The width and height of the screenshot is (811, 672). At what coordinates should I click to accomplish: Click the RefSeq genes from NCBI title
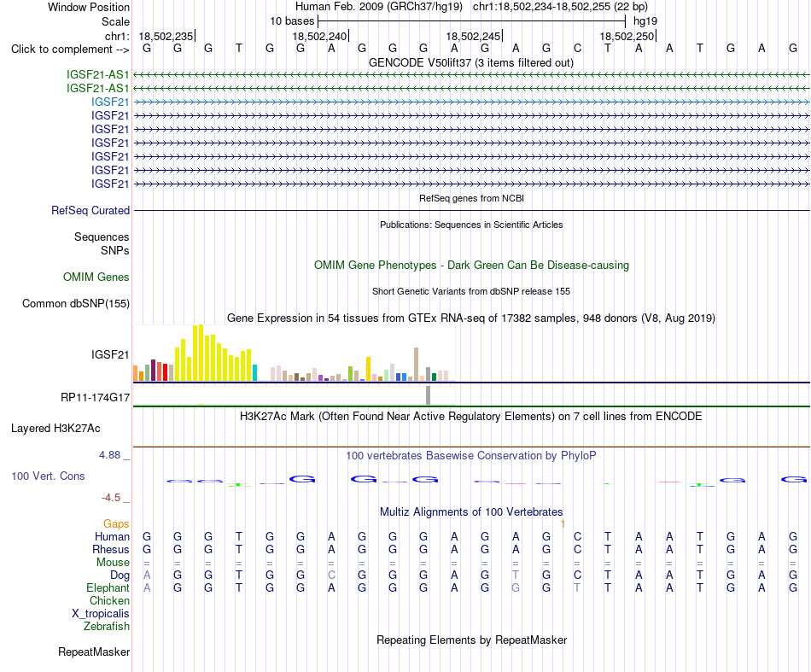[471, 198]
